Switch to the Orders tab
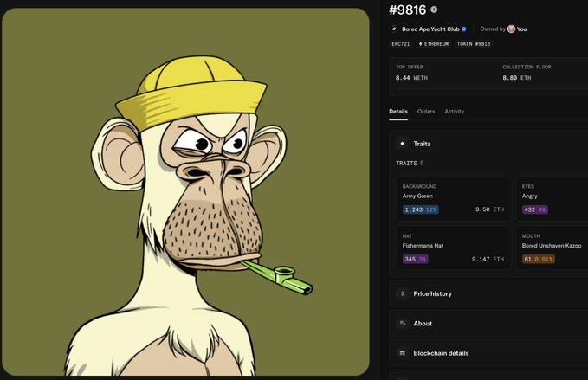Screen dimensions: 588x380 (x=426, y=112)
